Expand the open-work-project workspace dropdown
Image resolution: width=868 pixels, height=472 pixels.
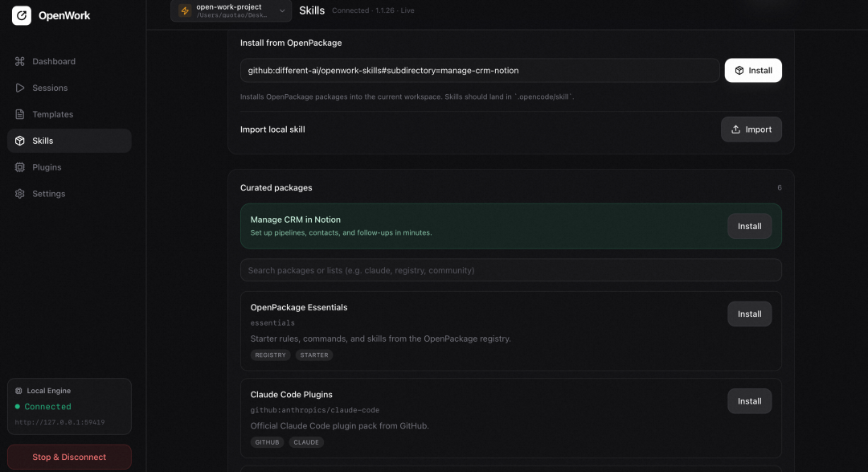[282, 10]
